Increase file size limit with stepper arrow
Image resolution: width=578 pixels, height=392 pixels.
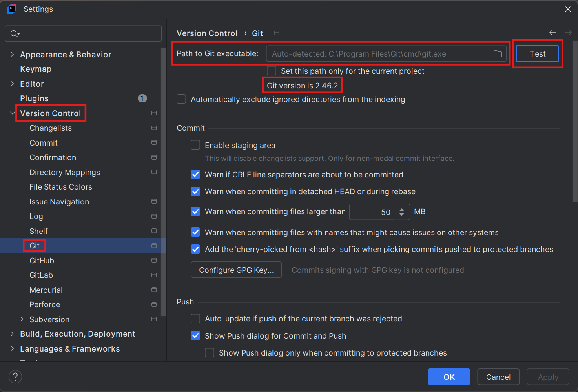[x=402, y=209]
